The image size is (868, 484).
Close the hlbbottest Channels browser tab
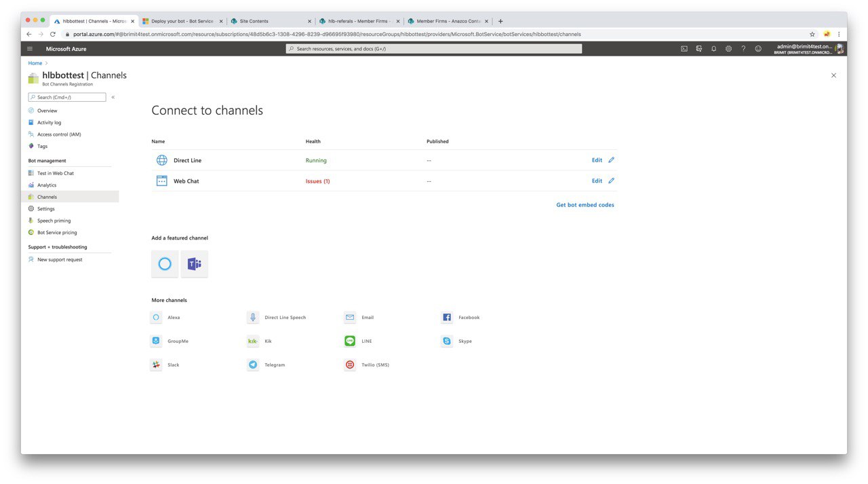132,21
